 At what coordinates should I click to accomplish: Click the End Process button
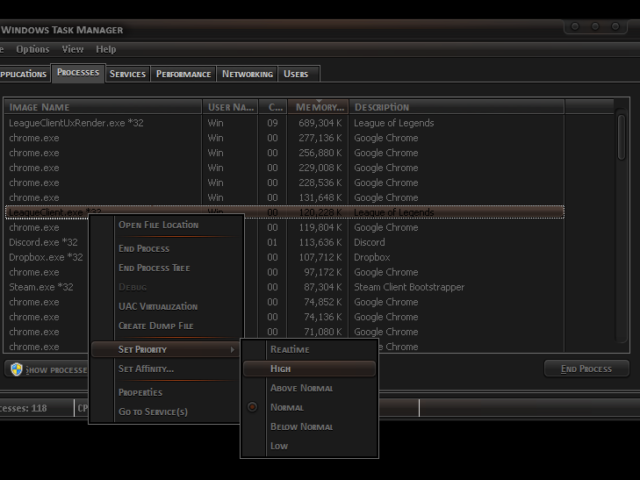[x=586, y=369]
